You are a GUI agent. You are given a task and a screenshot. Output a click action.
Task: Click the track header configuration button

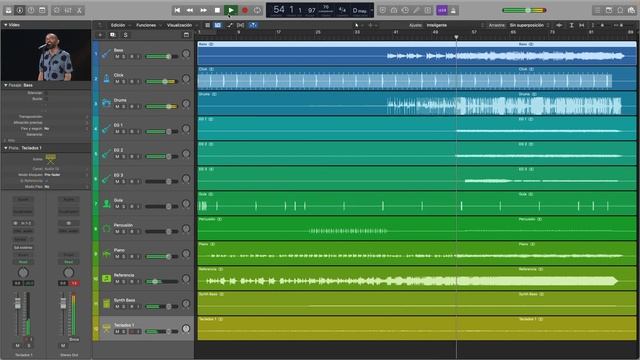pos(186,35)
